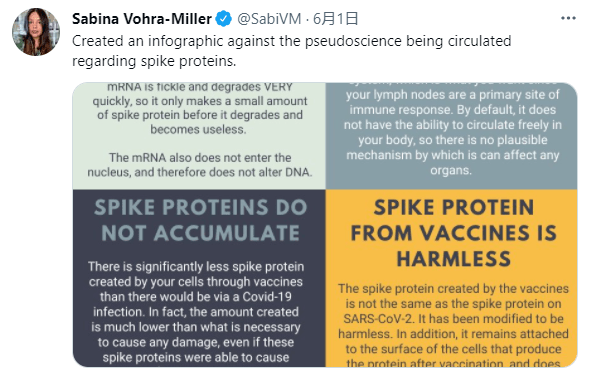Viewport: 590px width, 378px height.
Task: Open Sabina Vohra-Miller's profile avatar
Action: pos(36,32)
